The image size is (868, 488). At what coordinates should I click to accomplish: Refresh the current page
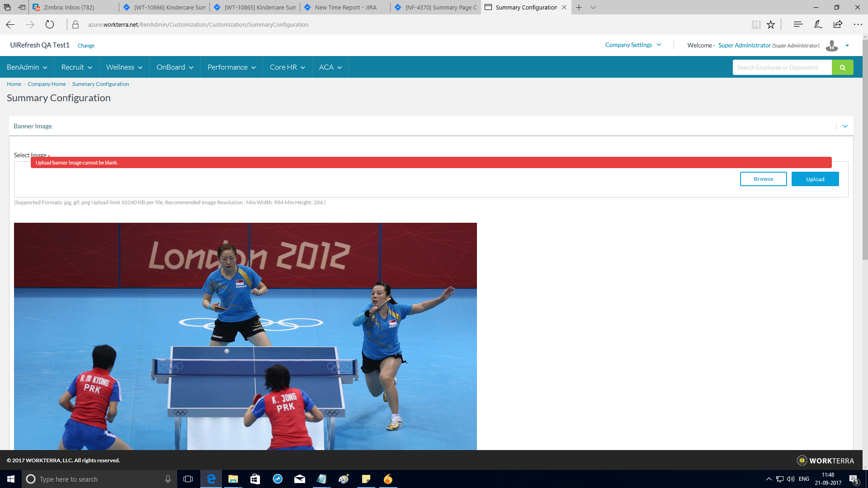coord(50,25)
